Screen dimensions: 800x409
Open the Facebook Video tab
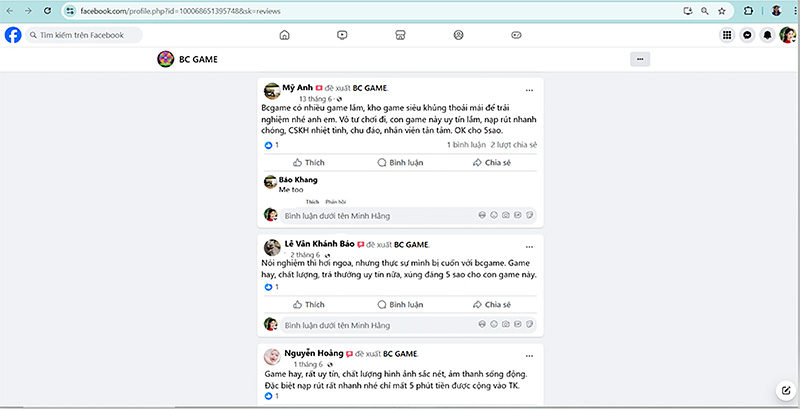coord(342,35)
